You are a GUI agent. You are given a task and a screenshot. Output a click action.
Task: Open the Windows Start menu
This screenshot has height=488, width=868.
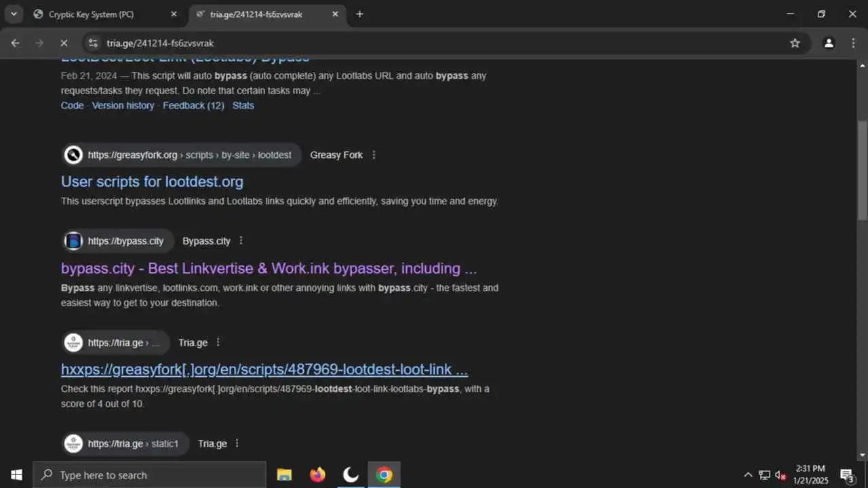click(x=16, y=475)
